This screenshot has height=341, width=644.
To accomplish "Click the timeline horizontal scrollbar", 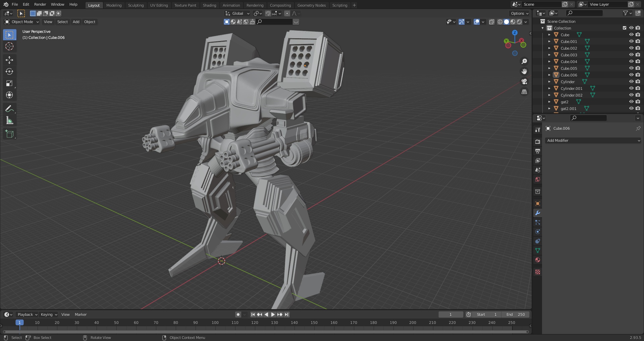I will pos(265,332).
